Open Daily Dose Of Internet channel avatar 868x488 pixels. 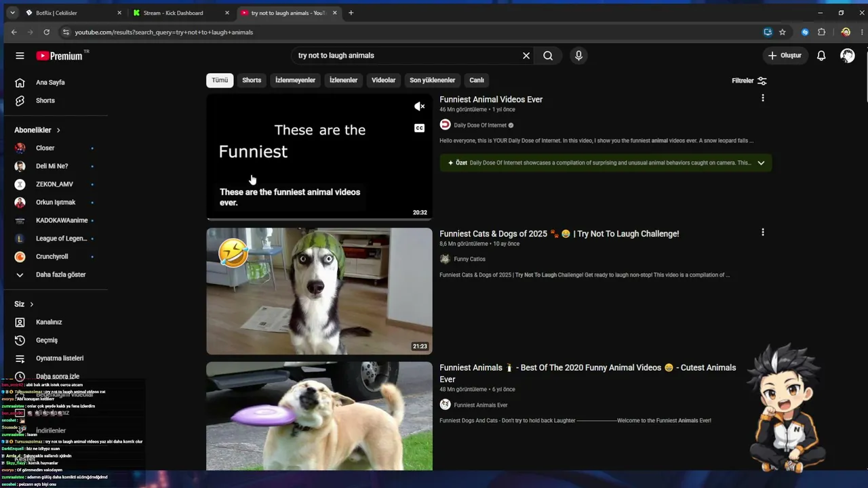click(445, 125)
